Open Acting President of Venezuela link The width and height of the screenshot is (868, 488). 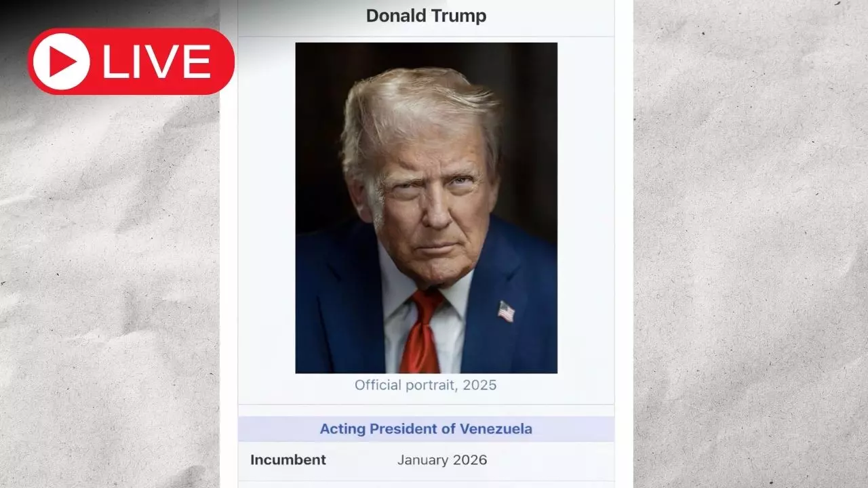426,429
